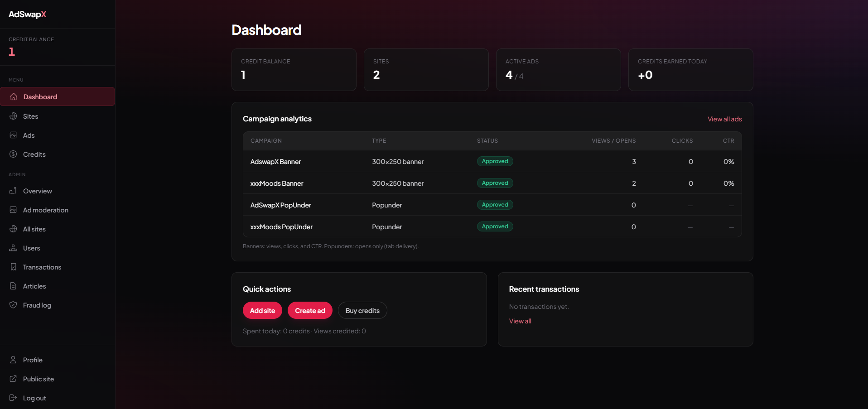Click the All sites globe icon

13,229
